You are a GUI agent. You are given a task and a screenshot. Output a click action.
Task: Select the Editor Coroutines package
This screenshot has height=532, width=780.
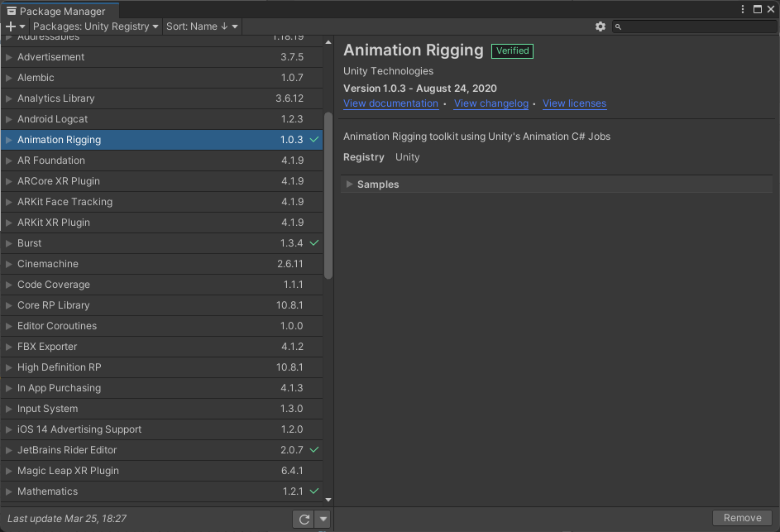click(161, 326)
